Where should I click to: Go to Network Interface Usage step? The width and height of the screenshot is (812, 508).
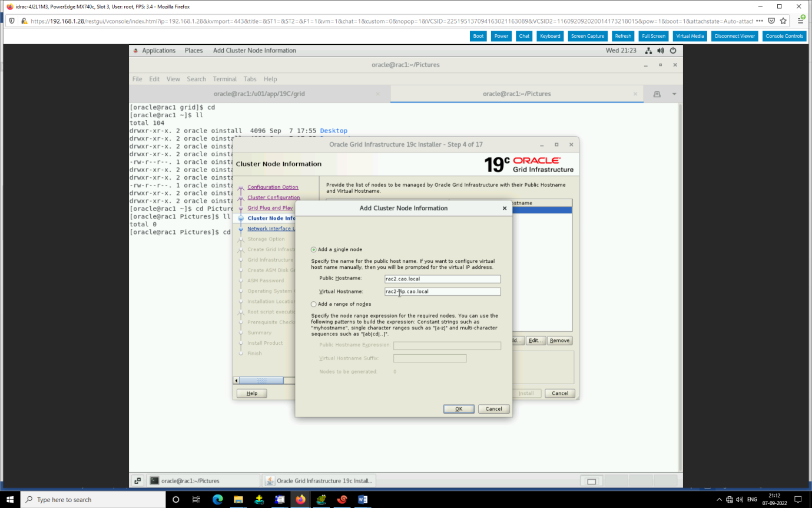[271, 229]
